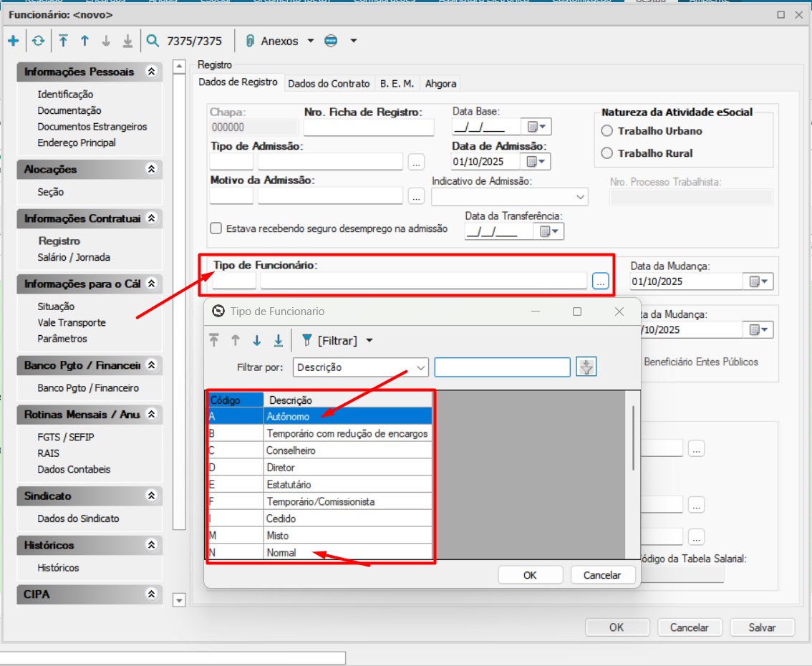Select the Trabalho Rural radio option
This screenshot has height=666, width=812.
coord(607,153)
